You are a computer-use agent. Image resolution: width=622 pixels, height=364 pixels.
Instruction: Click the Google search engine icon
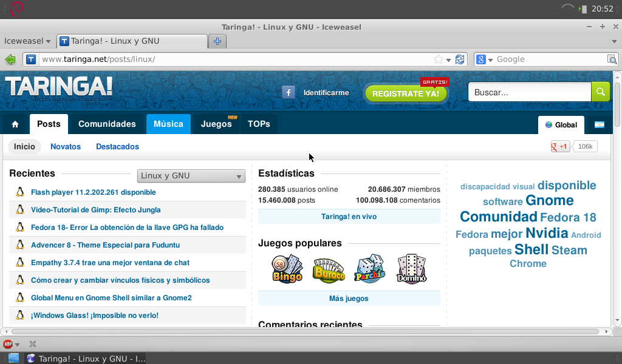tap(481, 59)
